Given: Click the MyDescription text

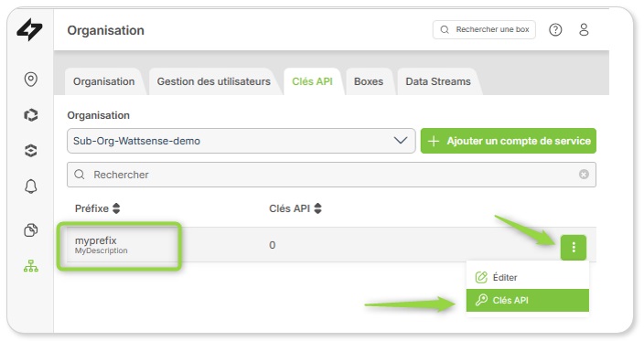Looking at the screenshot, I should click(x=101, y=250).
